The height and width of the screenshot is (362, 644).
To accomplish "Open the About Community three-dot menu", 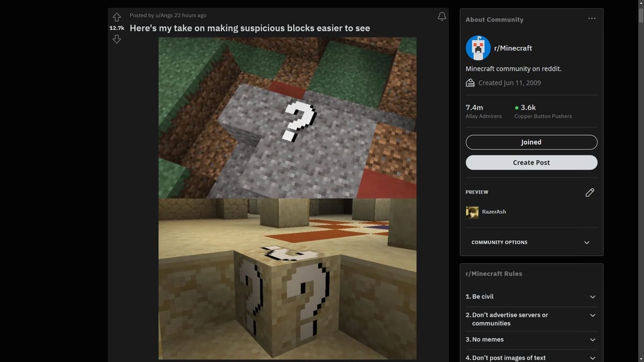I will (591, 18).
